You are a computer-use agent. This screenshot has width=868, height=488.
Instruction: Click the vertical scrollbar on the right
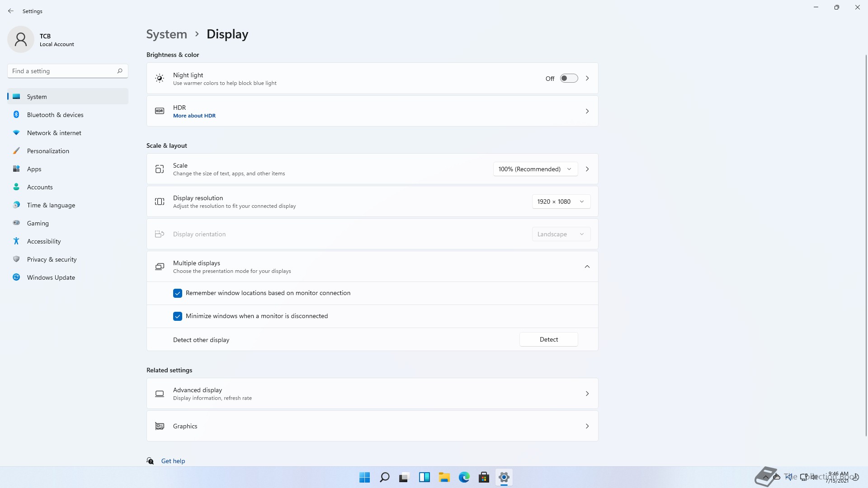point(866,244)
